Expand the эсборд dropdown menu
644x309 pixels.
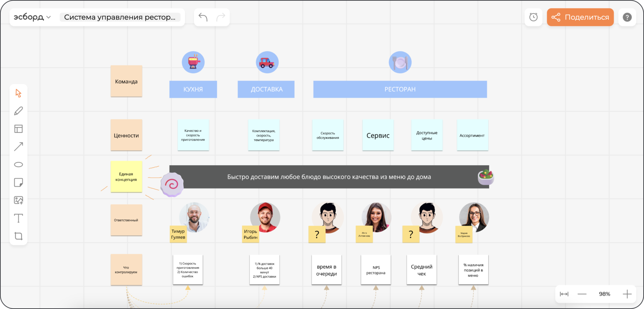point(32,17)
